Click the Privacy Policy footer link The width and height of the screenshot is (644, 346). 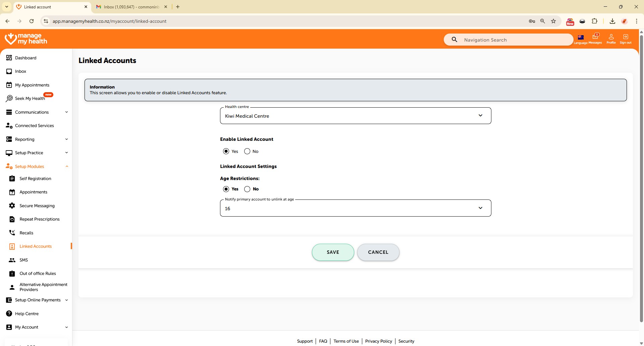pyautogui.click(x=378, y=341)
